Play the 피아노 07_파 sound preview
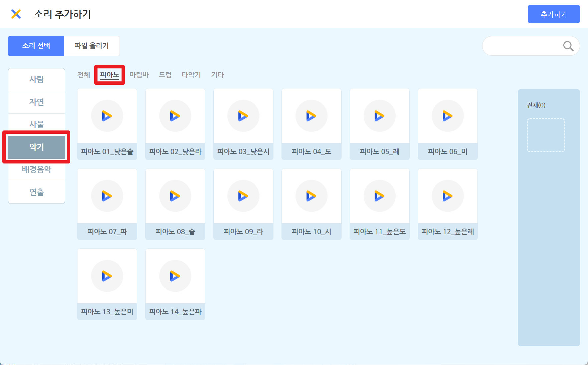The width and height of the screenshot is (588, 365). pos(107,196)
